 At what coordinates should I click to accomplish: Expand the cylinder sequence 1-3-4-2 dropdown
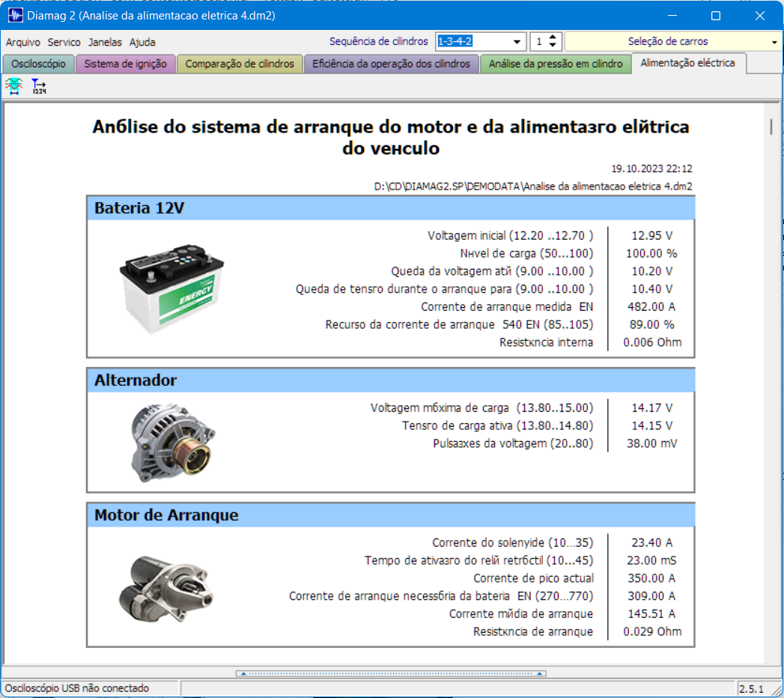[517, 41]
